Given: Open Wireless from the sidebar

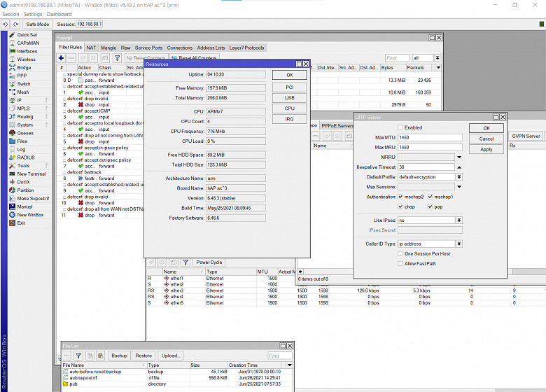Looking at the screenshot, I should [27, 59].
